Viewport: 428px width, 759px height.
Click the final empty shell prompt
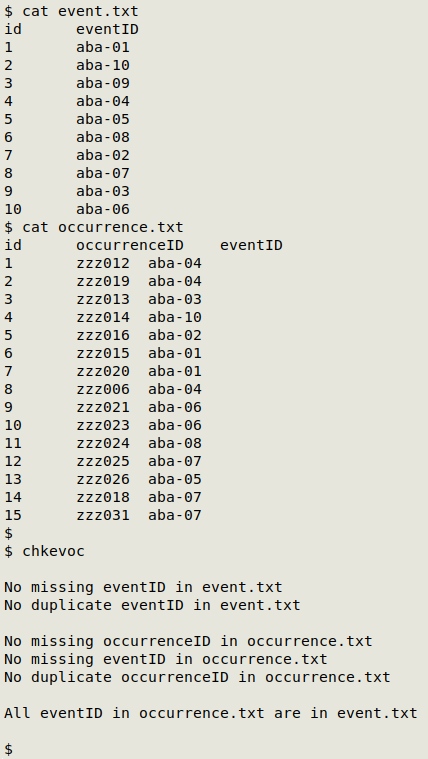point(9,749)
